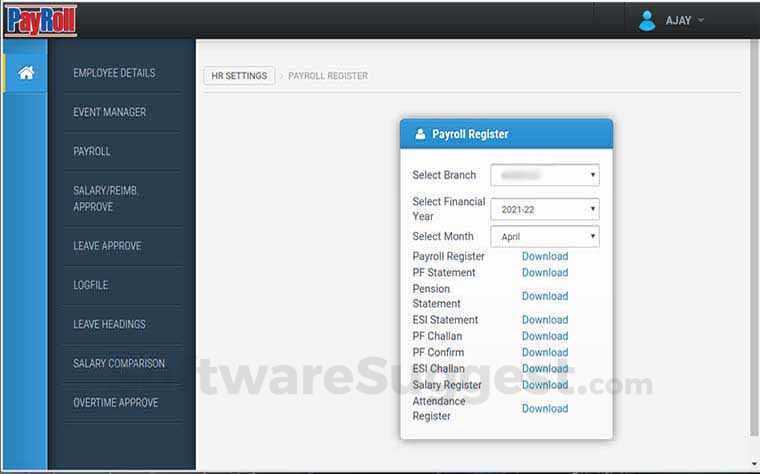Download the Pension Statement
760x474 pixels.
click(x=545, y=296)
